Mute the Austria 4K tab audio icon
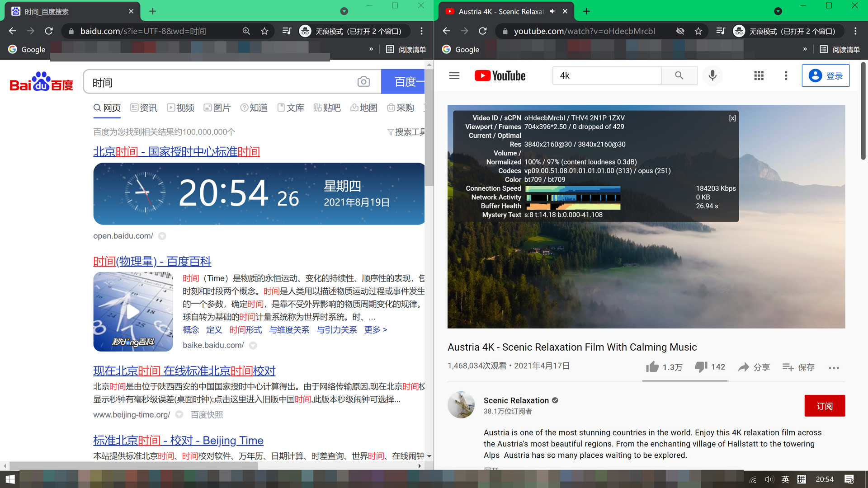Image resolution: width=868 pixels, height=488 pixels. tap(552, 11)
